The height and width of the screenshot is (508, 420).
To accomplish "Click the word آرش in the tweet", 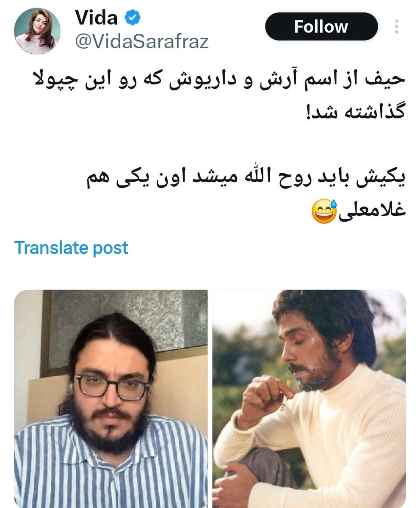I will coord(277,80).
